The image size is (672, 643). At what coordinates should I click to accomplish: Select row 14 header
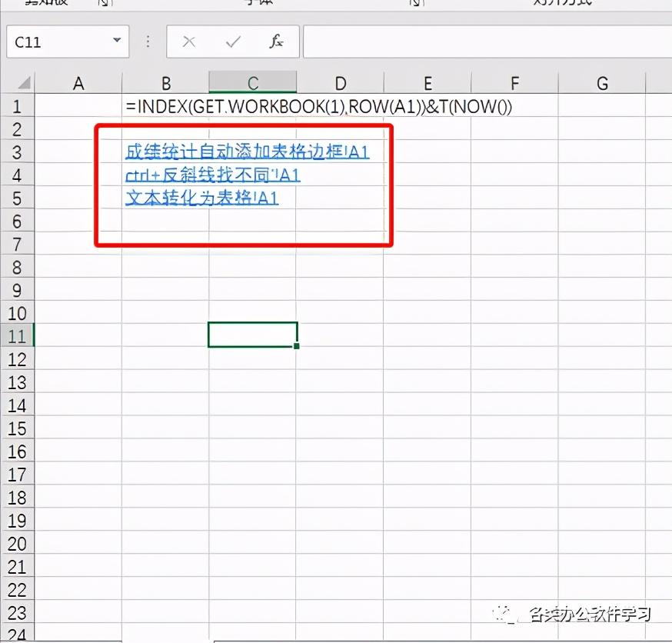tap(17, 405)
